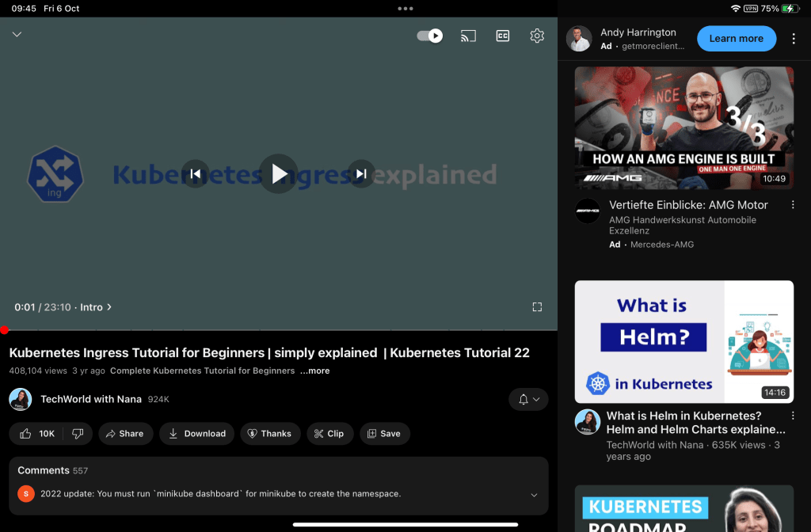
Task: Open multitasking three dots at top
Action: point(405,8)
